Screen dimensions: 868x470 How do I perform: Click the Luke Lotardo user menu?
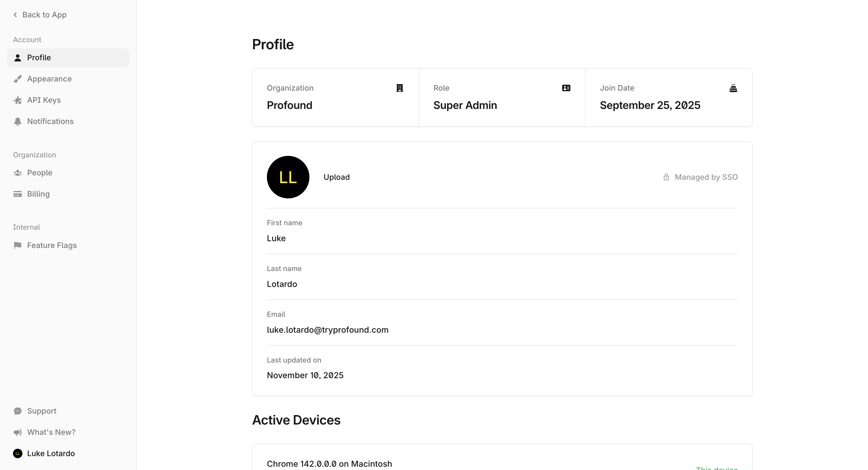(x=68, y=453)
